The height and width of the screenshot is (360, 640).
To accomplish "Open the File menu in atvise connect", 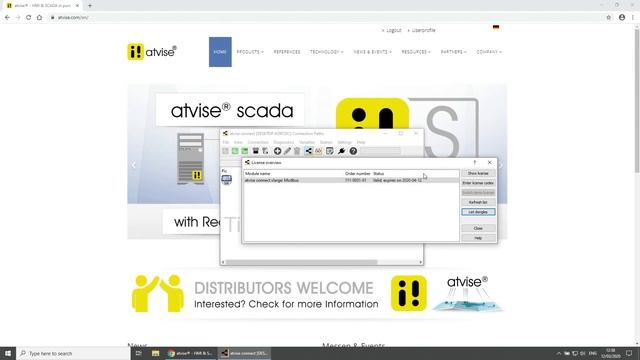I will tap(226, 142).
